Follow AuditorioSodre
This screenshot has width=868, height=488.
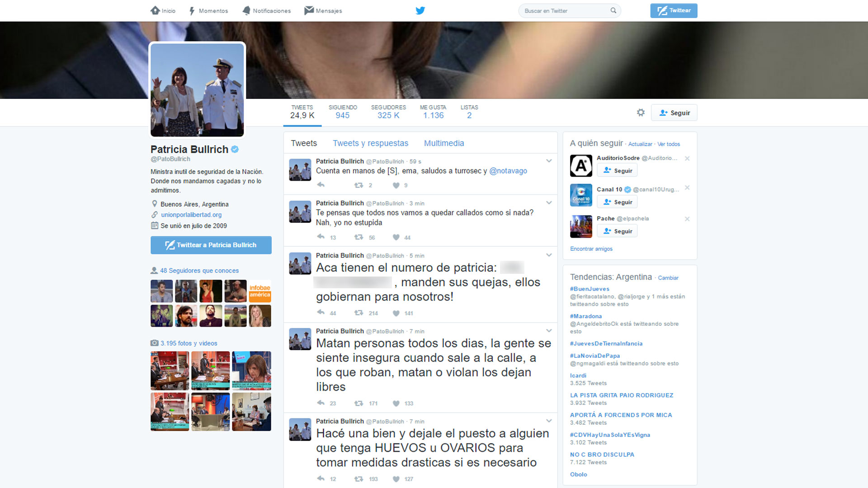click(617, 170)
